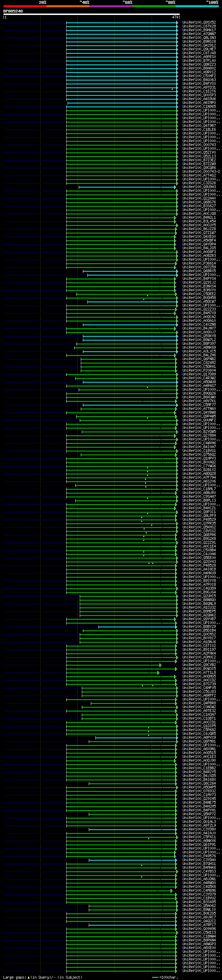Select hit label UniRef100_A4S9U6
The image size is (222, 980).
click(x=199, y=99)
